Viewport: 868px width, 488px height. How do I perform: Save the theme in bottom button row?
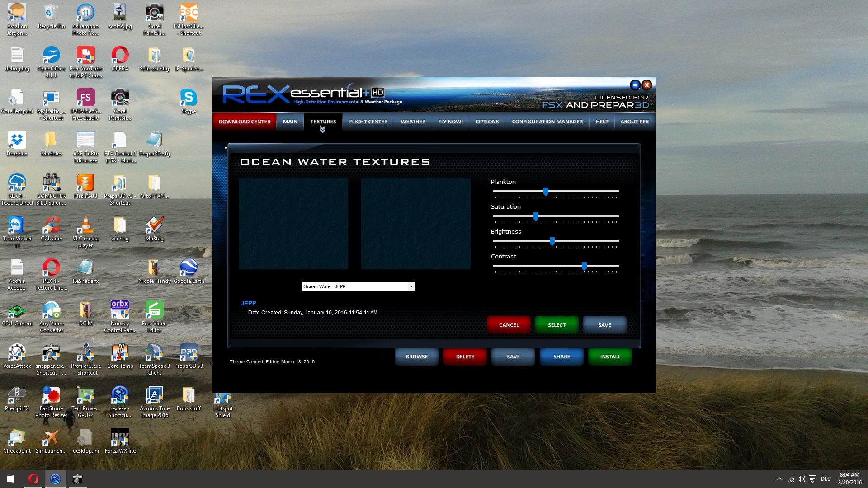point(514,357)
